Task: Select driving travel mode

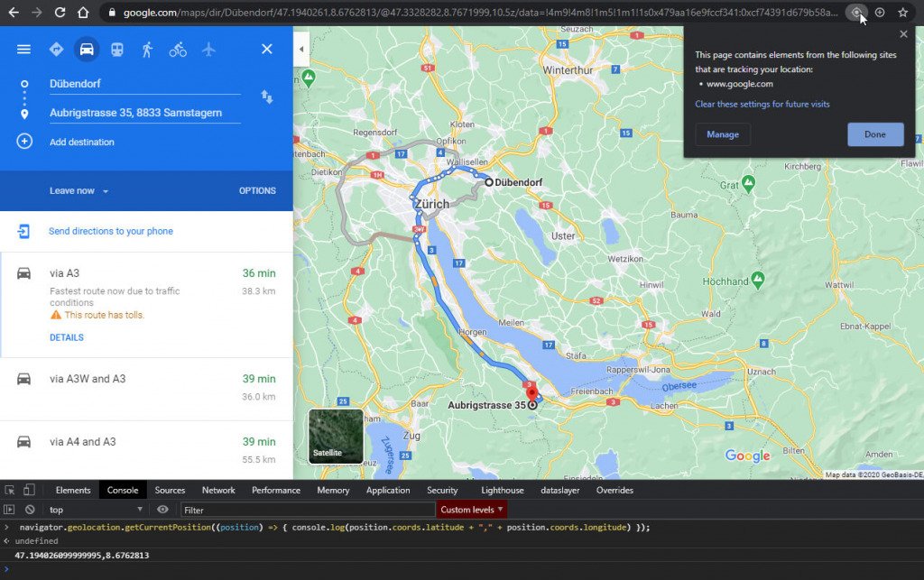Action: coord(87,50)
